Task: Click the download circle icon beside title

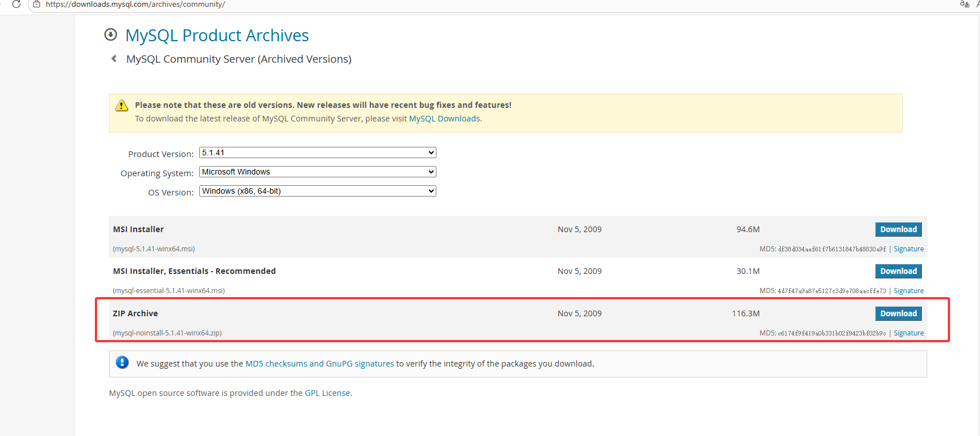Action: [111, 35]
